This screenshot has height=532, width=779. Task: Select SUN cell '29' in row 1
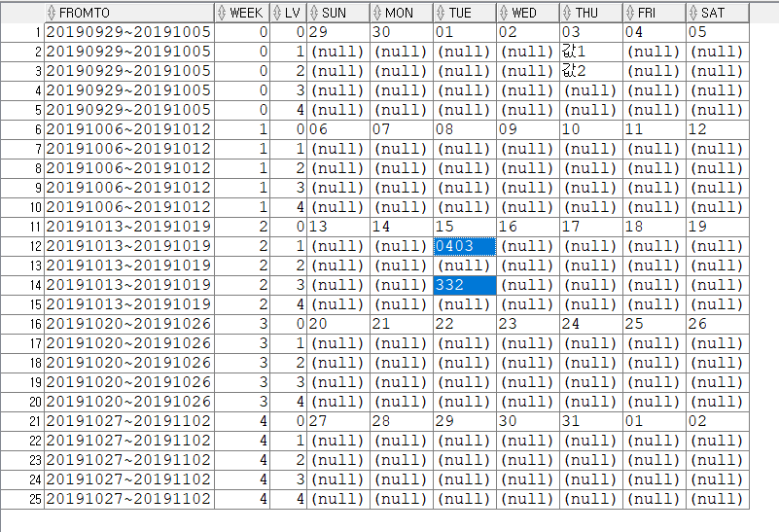point(337,32)
